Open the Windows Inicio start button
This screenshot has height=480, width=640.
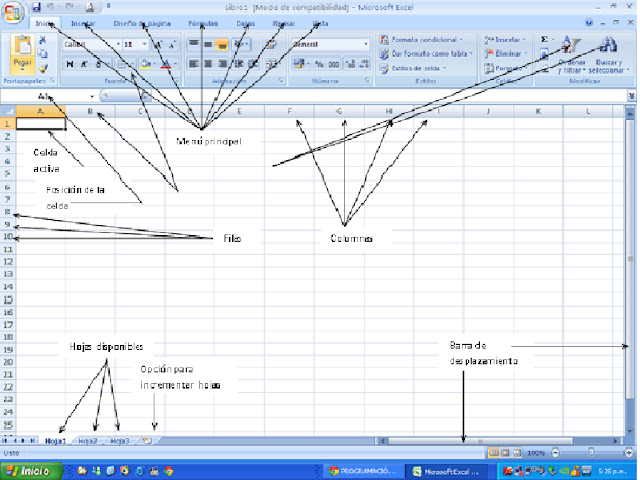click(x=31, y=471)
